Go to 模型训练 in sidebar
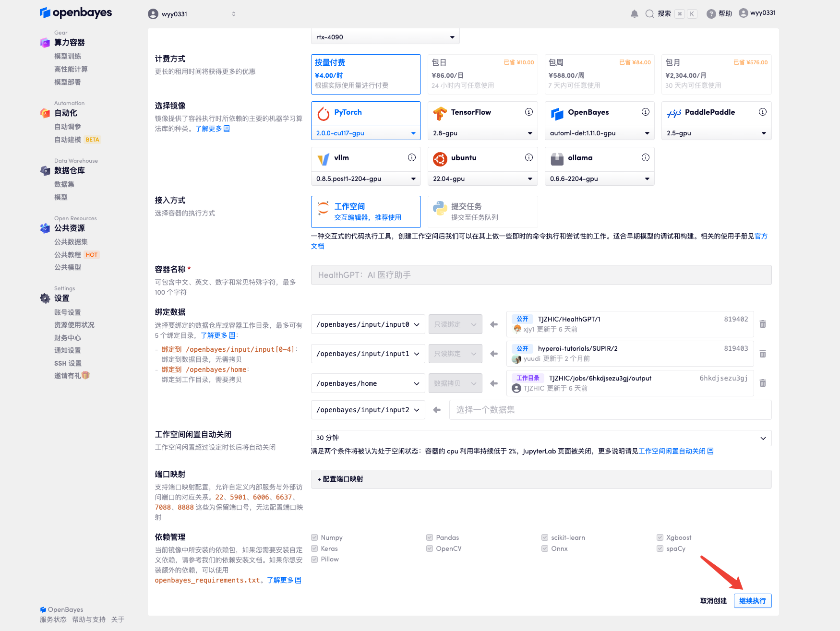This screenshot has height=631, width=840. [x=68, y=56]
